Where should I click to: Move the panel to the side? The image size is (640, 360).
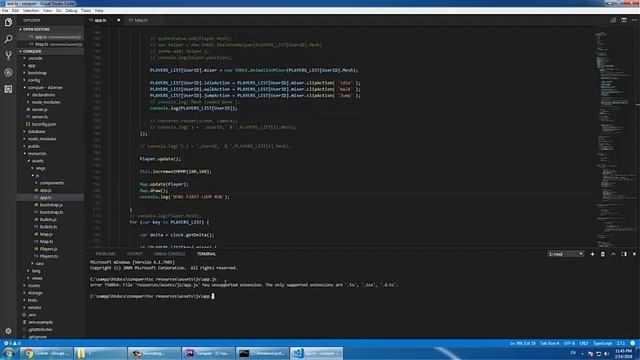point(624,254)
